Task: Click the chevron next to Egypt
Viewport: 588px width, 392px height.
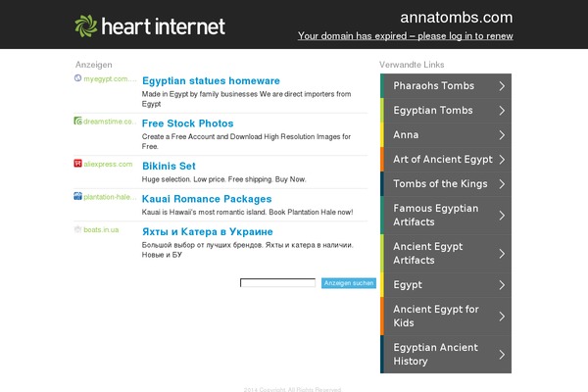Action: pos(502,285)
